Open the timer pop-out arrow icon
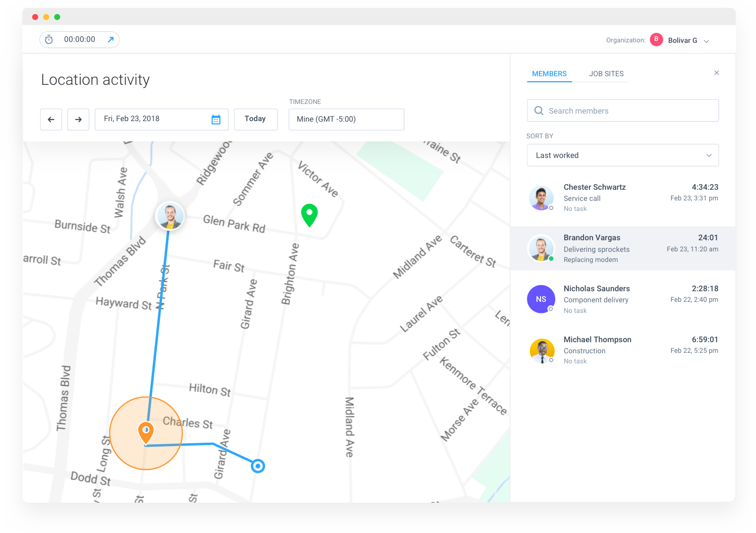Image resolution: width=756 pixels, height=533 pixels. tap(111, 39)
